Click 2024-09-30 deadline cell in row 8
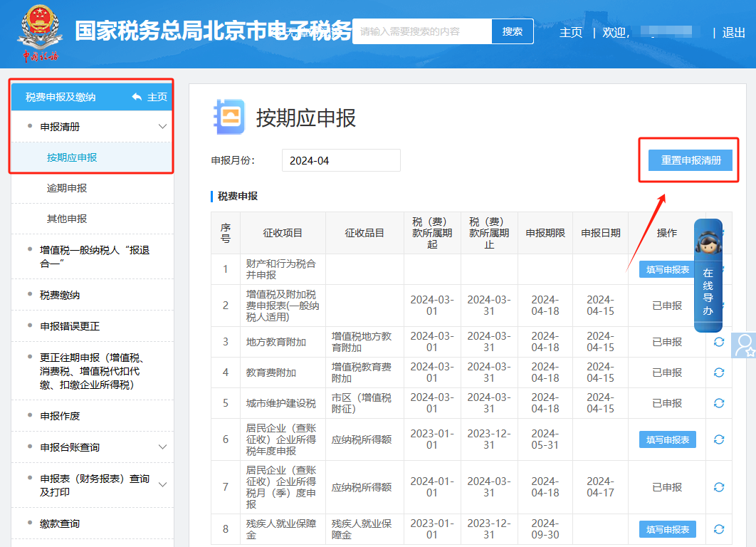 tap(545, 529)
